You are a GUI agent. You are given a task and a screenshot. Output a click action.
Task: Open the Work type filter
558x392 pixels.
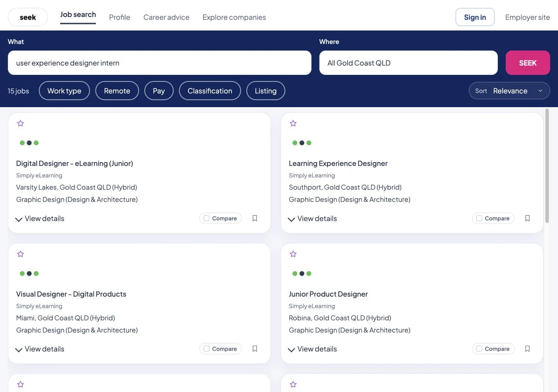click(x=64, y=91)
